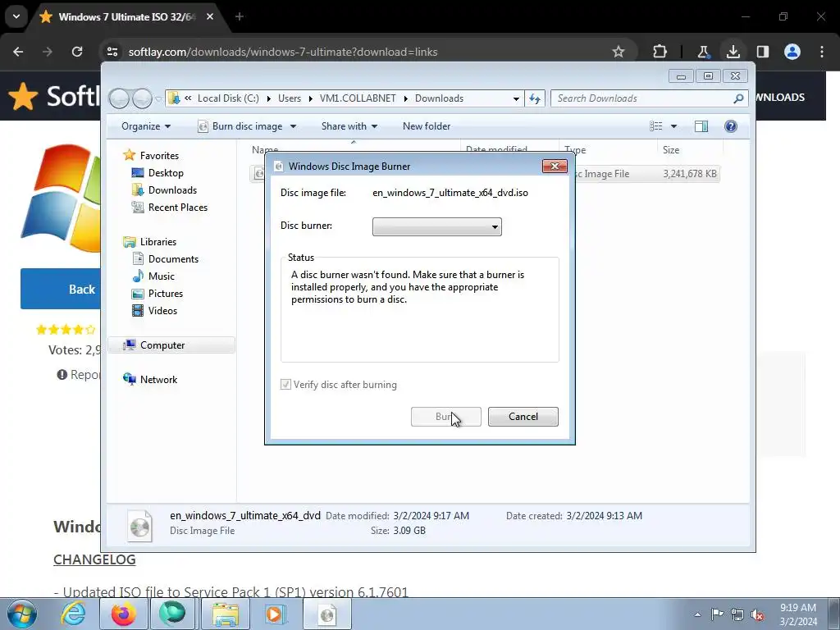Select Videos library
Screen dimensions: 840x630
point(162,310)
